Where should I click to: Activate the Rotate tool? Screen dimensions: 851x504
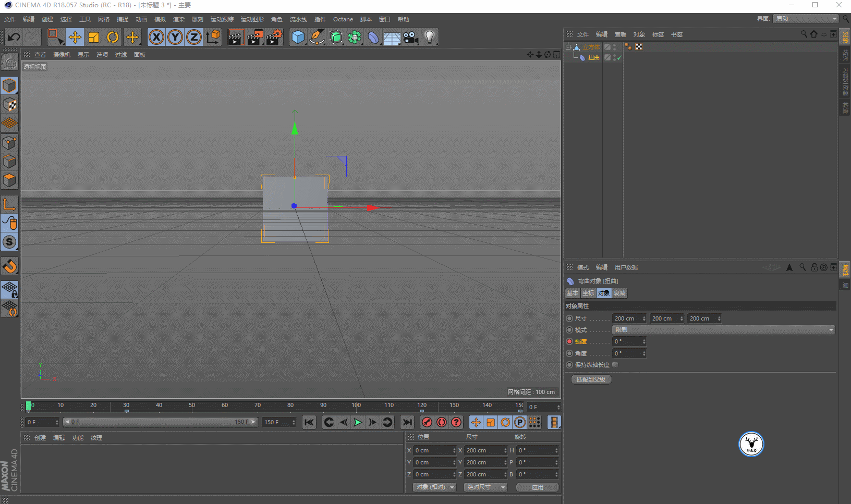point(113,37)
